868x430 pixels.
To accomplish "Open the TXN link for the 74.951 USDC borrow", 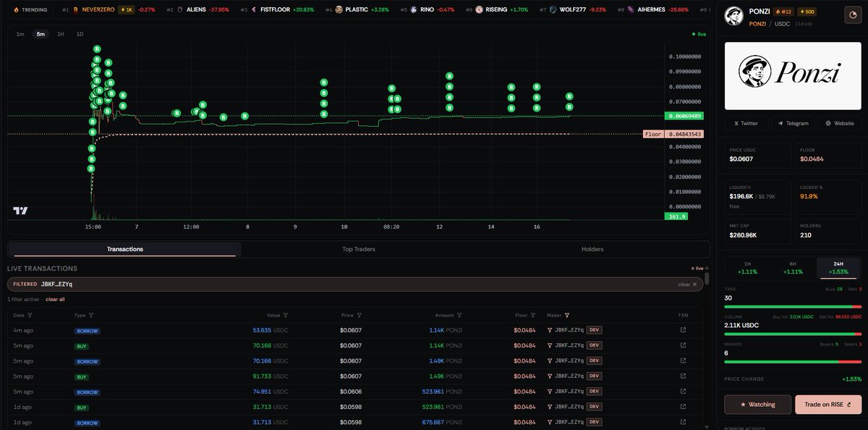I will tap(683, 392).
